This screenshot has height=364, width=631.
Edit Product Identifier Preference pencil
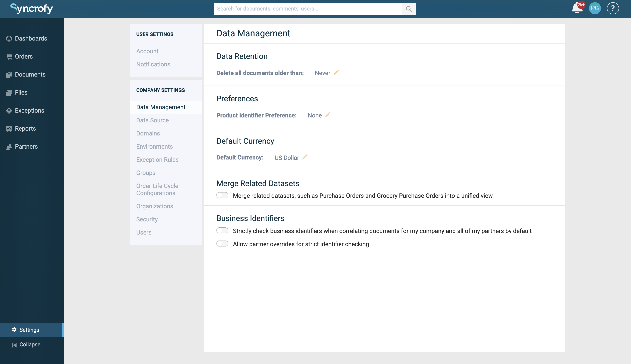tap(328, 115)
